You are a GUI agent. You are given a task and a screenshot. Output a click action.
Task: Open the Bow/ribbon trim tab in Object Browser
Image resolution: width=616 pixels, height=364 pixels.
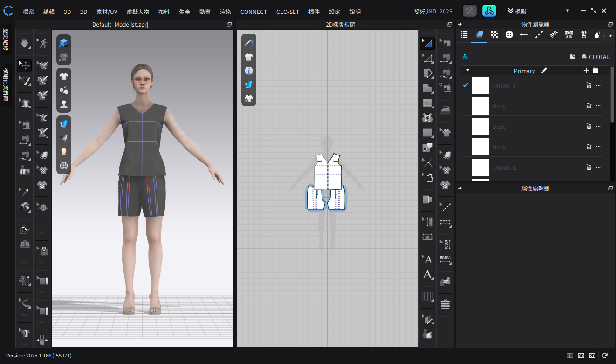click(x=569, y=34)
